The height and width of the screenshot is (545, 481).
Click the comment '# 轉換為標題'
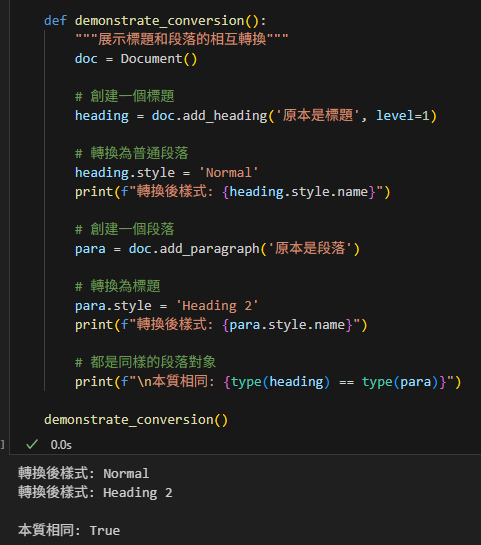pos(117,286)
